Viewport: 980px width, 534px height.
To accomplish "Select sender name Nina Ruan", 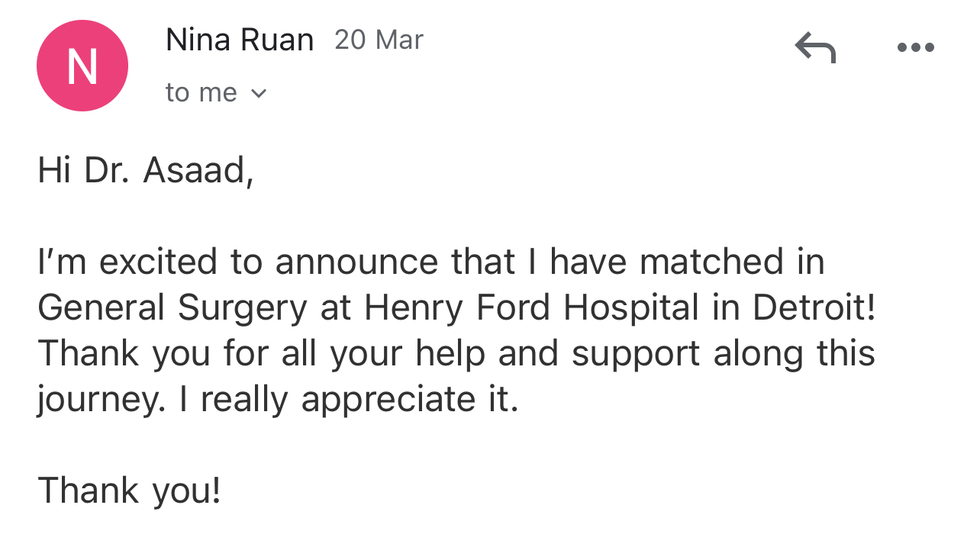I will (x=240, y=40).
